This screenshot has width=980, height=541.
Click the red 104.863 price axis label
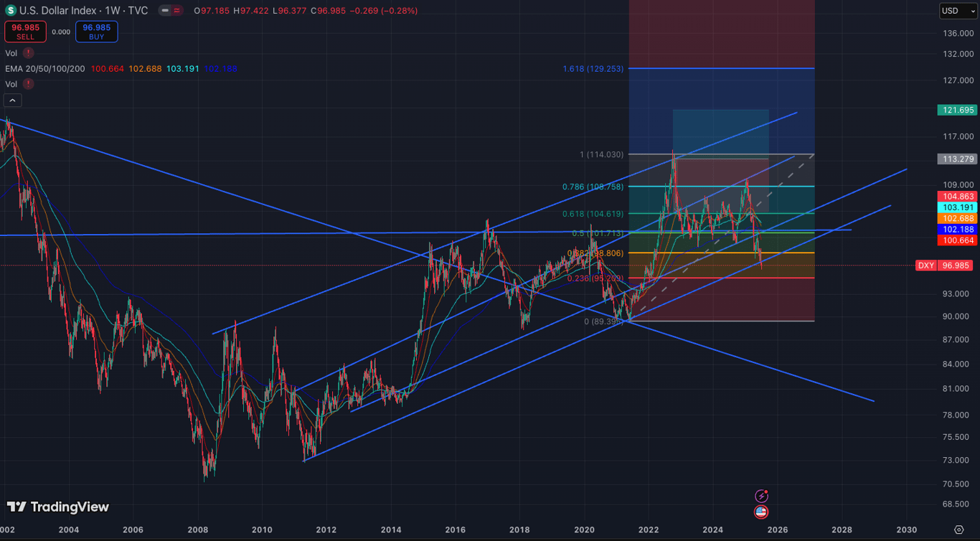[x=957, y=196]
